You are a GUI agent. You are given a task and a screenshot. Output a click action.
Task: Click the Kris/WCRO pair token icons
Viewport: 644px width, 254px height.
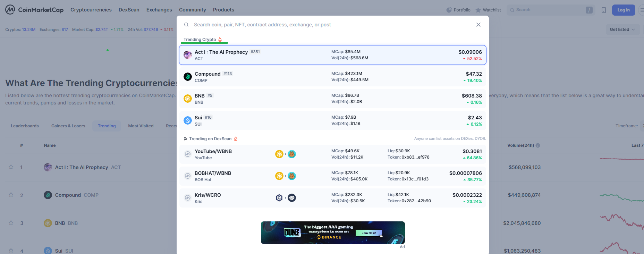pos(286,198)
